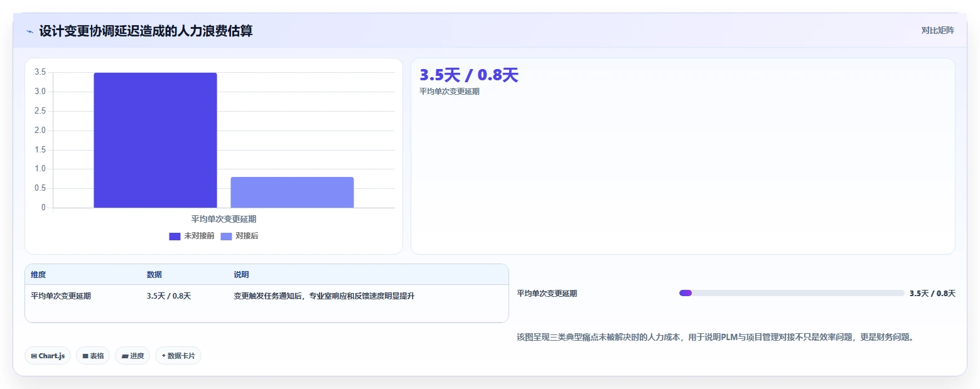Click the 数据 column header
980x389 pixels.
point(154,275)
